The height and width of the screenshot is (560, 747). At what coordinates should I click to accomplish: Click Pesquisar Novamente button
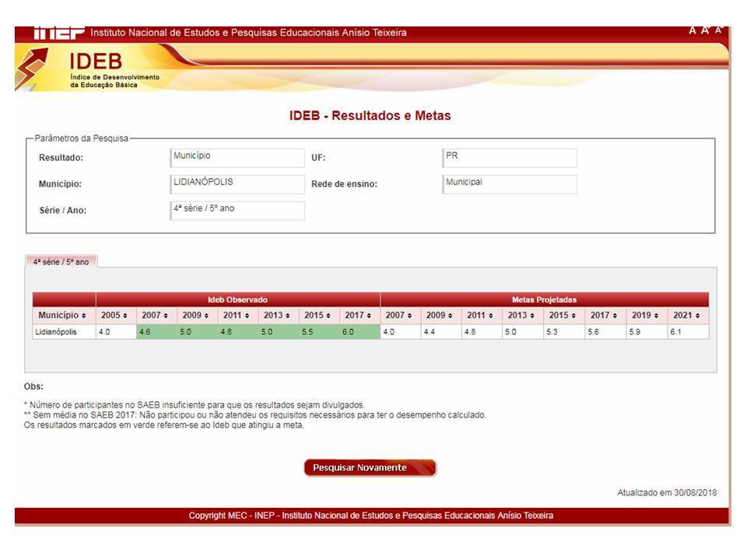(370, 467)
